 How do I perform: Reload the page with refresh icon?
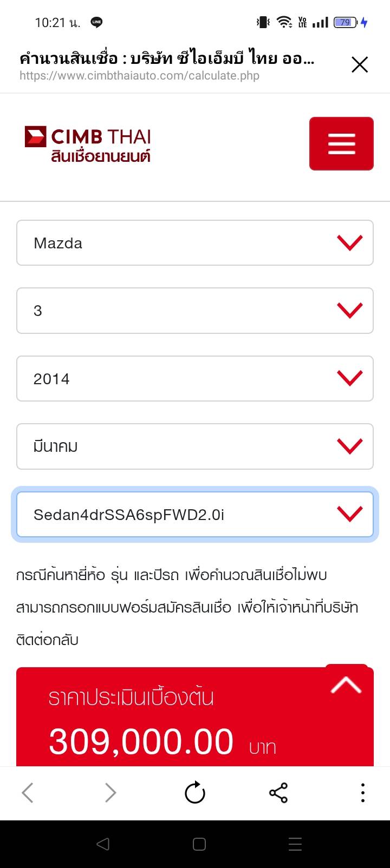(195, 793)
